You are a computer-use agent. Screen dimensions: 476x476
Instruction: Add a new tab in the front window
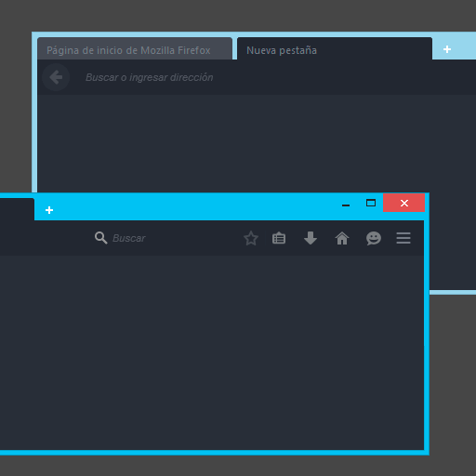pos(49,210)
